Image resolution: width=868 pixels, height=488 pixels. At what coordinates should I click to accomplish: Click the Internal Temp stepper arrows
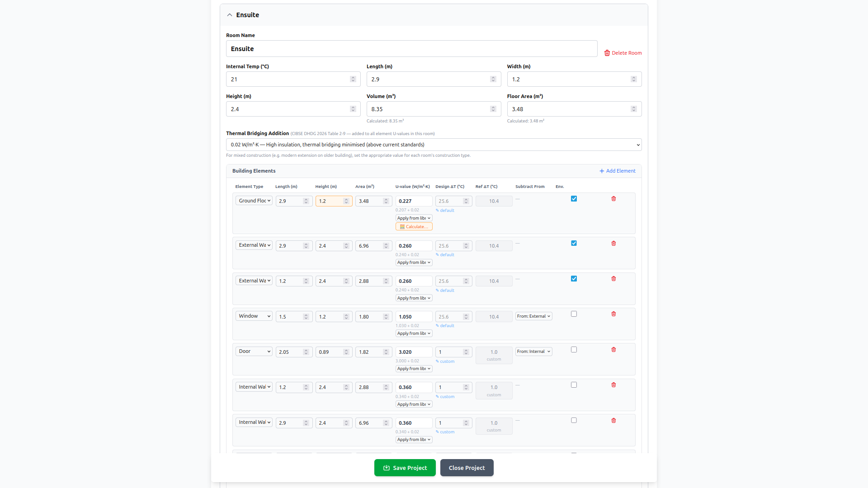pos(353,79)
